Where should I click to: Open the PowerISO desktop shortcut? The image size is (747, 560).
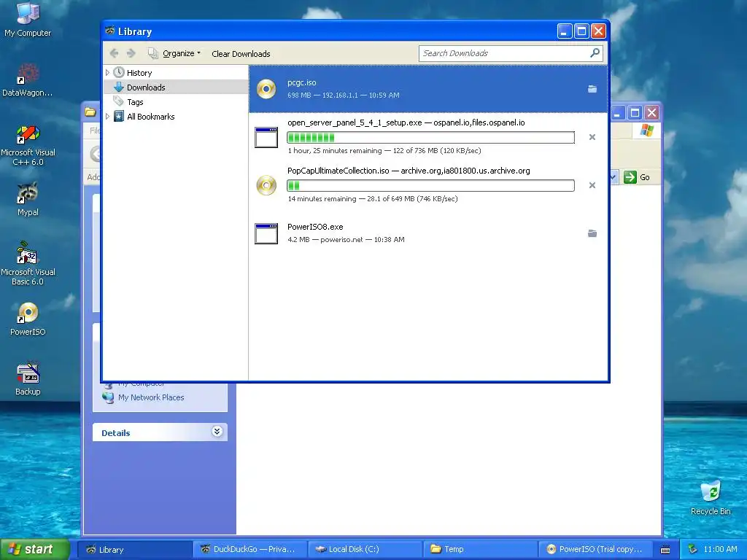click(28, 319)
